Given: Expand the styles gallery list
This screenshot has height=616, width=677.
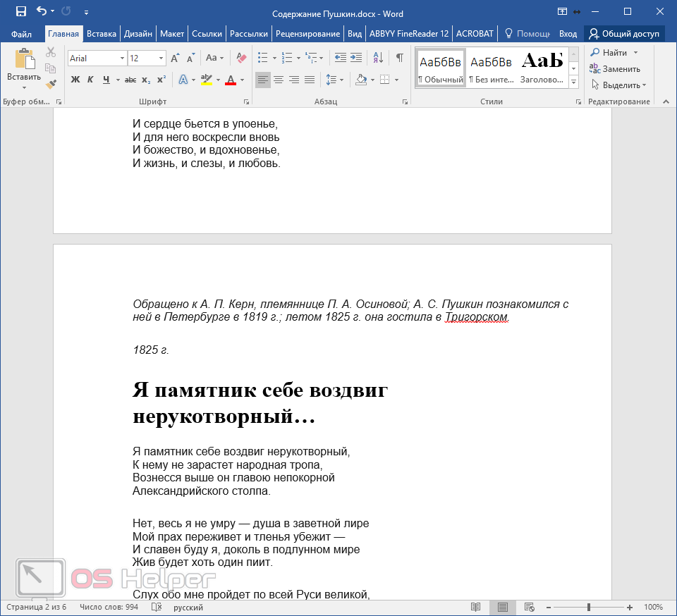Looking at the screenshot, I should 573,82.
